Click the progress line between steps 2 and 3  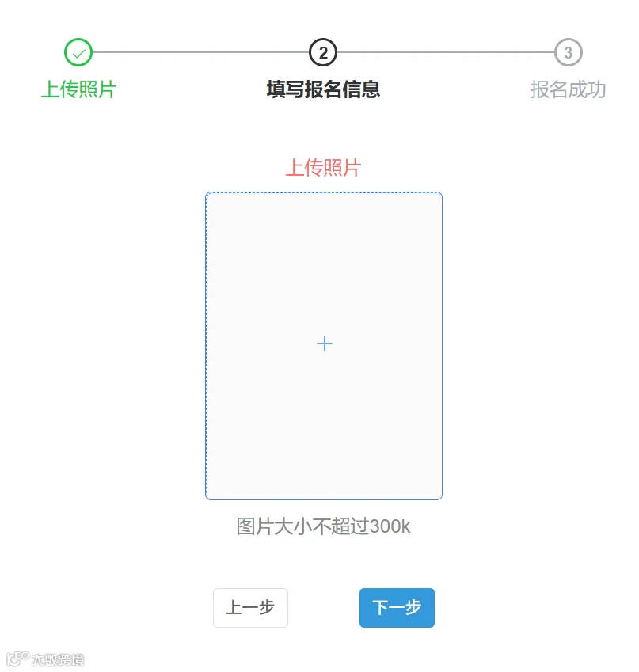click(446, 52)
